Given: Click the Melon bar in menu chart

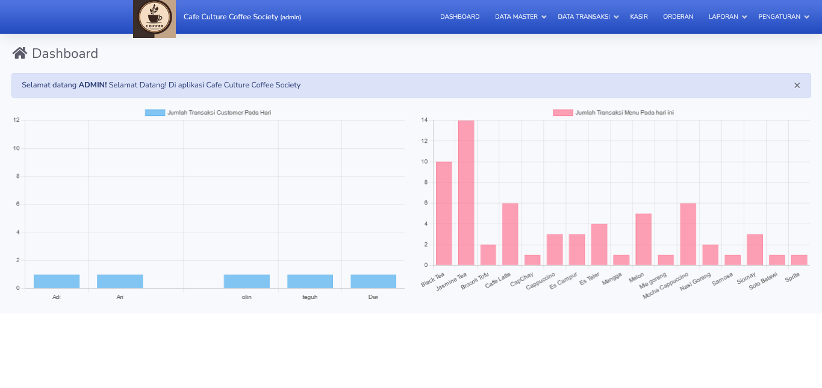Looking at the screenshot, I should click(x=644, y=240).
